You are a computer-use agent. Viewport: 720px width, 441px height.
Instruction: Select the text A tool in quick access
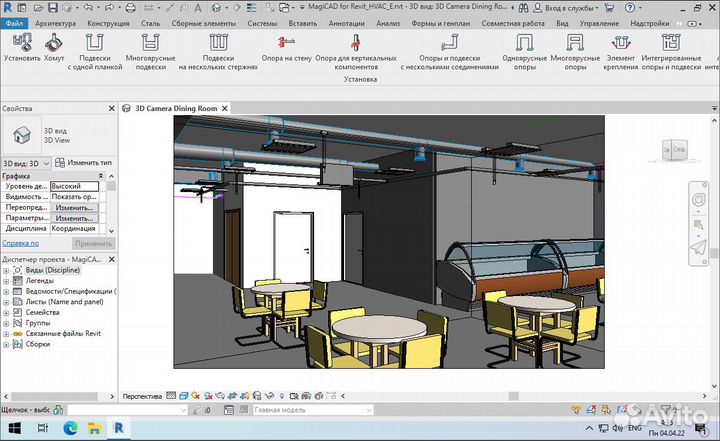coord(197,8)
